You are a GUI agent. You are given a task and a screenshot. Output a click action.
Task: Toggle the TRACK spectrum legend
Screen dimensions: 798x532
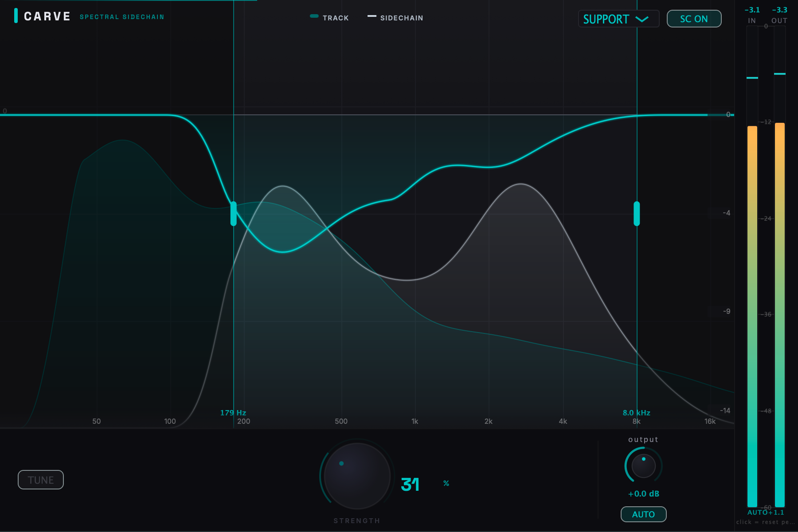(329, 18)
